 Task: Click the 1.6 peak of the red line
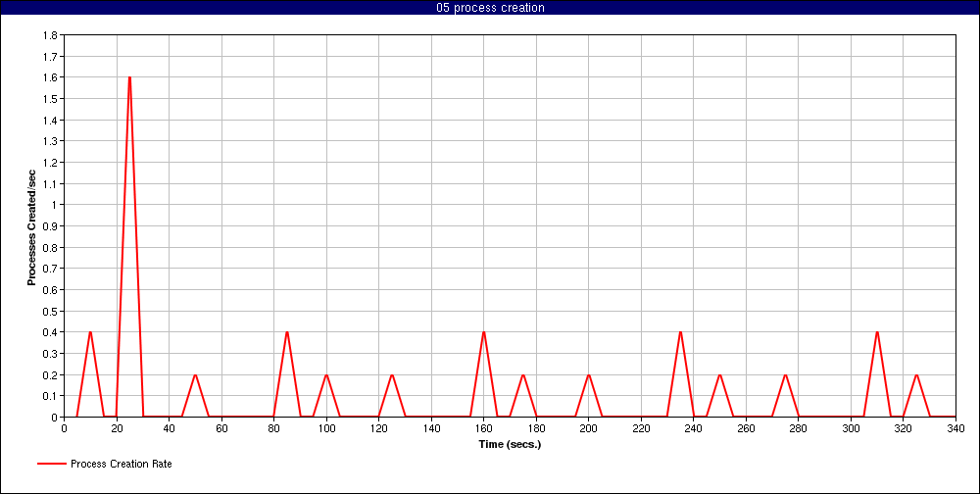pyautogui.click(x=129, y=77)
